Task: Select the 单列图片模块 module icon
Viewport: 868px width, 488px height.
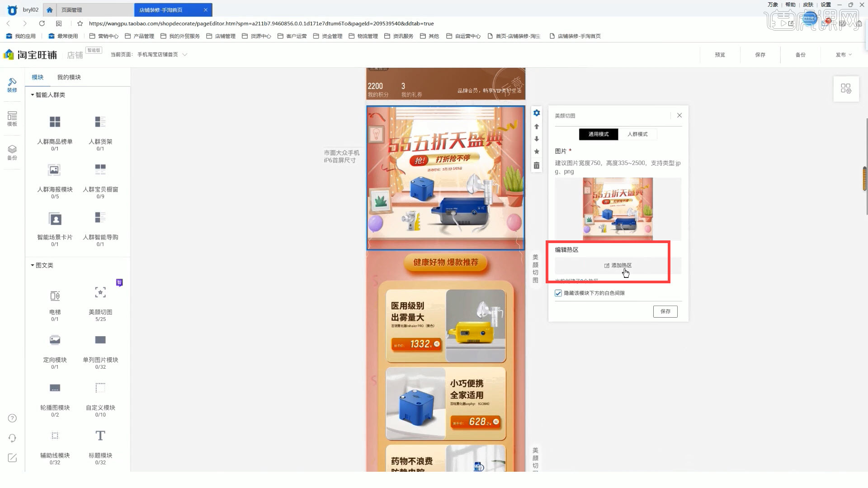Action: 100,340
